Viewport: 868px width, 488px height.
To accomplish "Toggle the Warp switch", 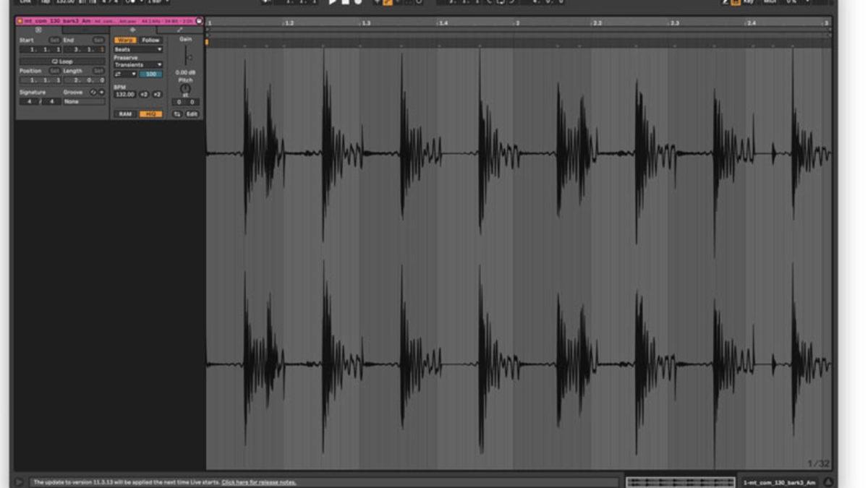I will click(125, 40).
